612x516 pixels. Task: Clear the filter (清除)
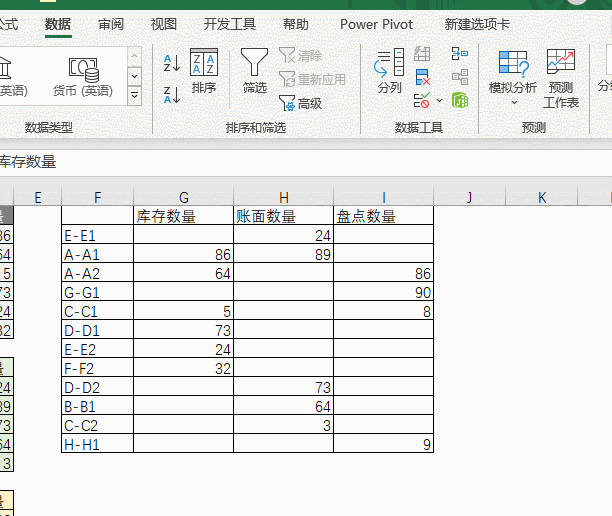(301, 55)
